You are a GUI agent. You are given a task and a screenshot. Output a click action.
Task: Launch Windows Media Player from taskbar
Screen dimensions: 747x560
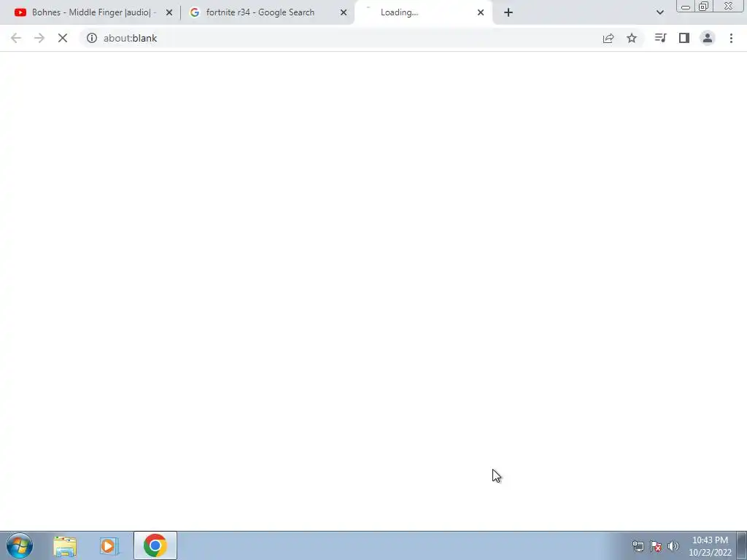pos(109,545)
